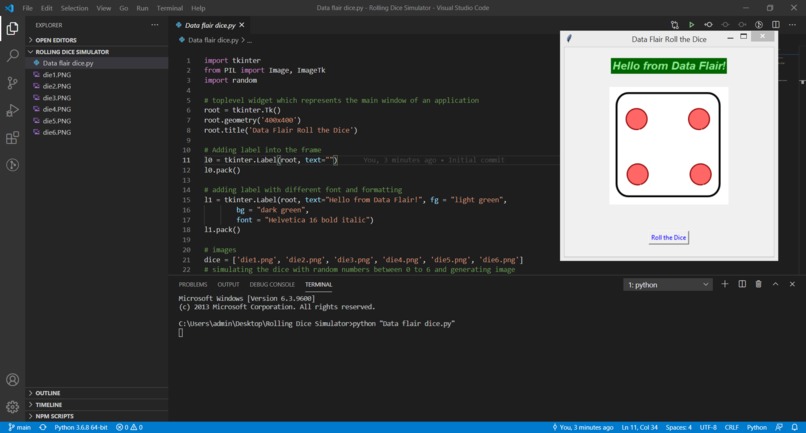Maximize the panel with up chevron
This screenshot has width=806, height=433.
(775, 284)
